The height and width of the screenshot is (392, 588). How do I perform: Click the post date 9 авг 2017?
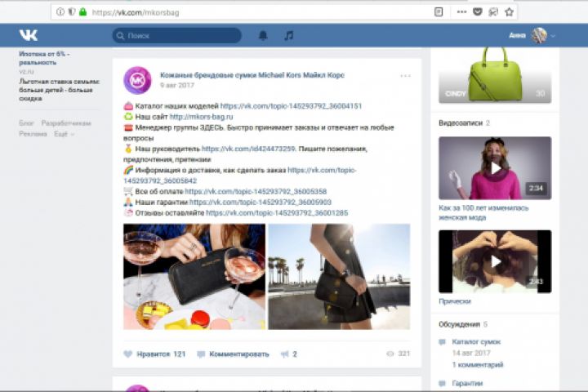pos(177,86)
